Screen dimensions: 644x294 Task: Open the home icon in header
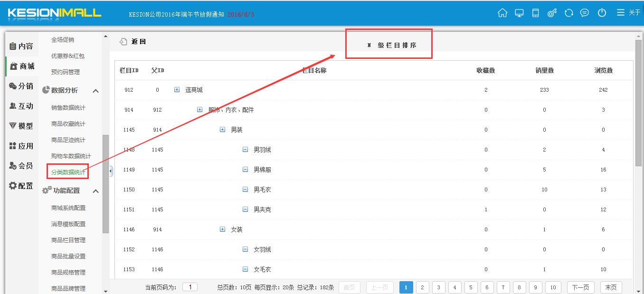coord(502,13)
